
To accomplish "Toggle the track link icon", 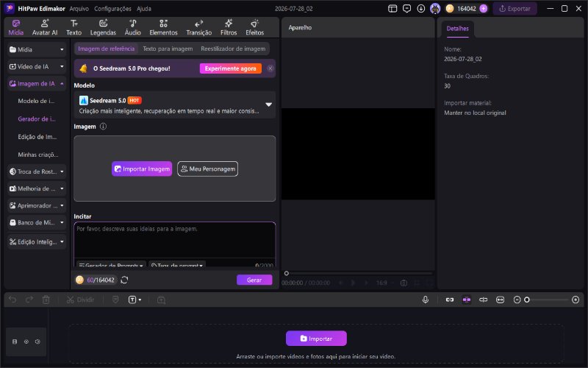I will [x=450, y=300].
